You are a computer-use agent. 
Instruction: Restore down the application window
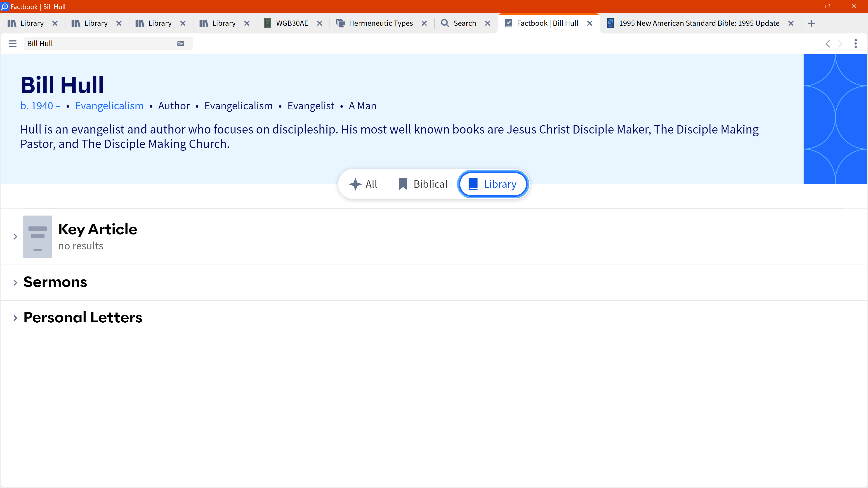[828, 6]
